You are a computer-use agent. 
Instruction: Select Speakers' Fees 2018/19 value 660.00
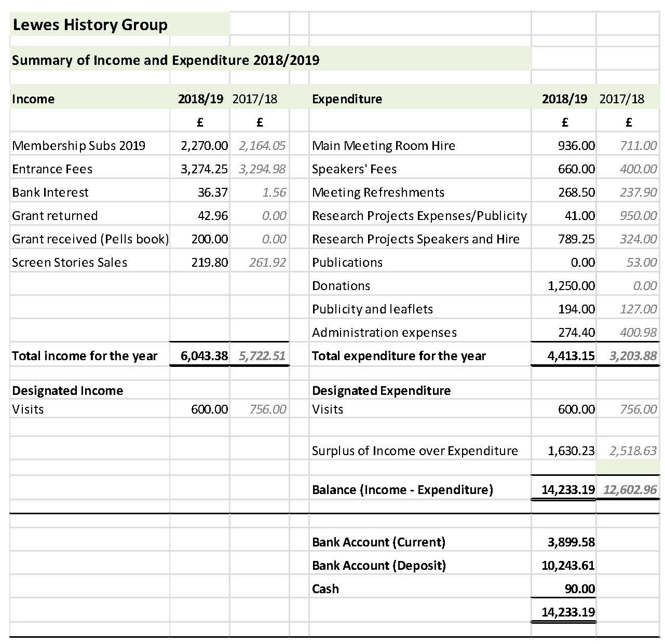576,169
